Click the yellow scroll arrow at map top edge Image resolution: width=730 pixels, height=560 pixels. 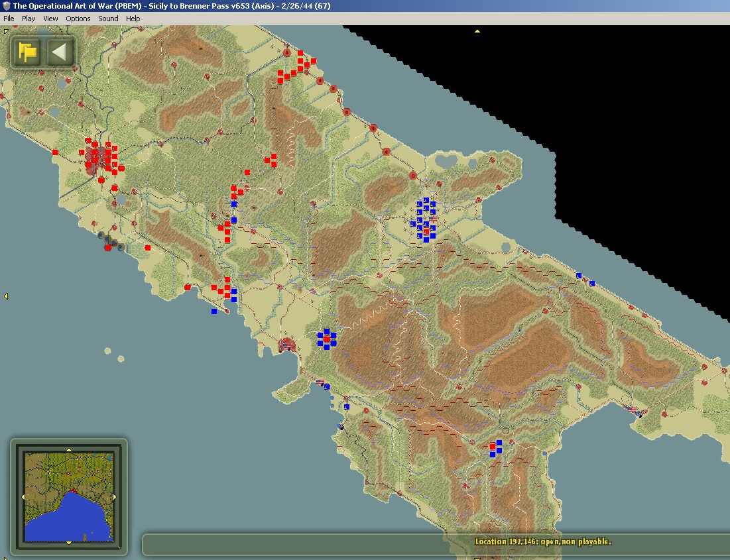477,31
